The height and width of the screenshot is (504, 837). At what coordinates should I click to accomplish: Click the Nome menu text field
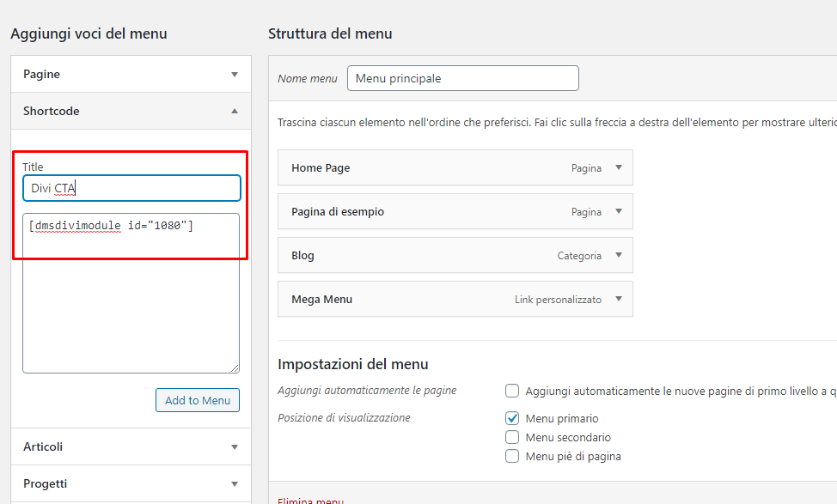463,78
